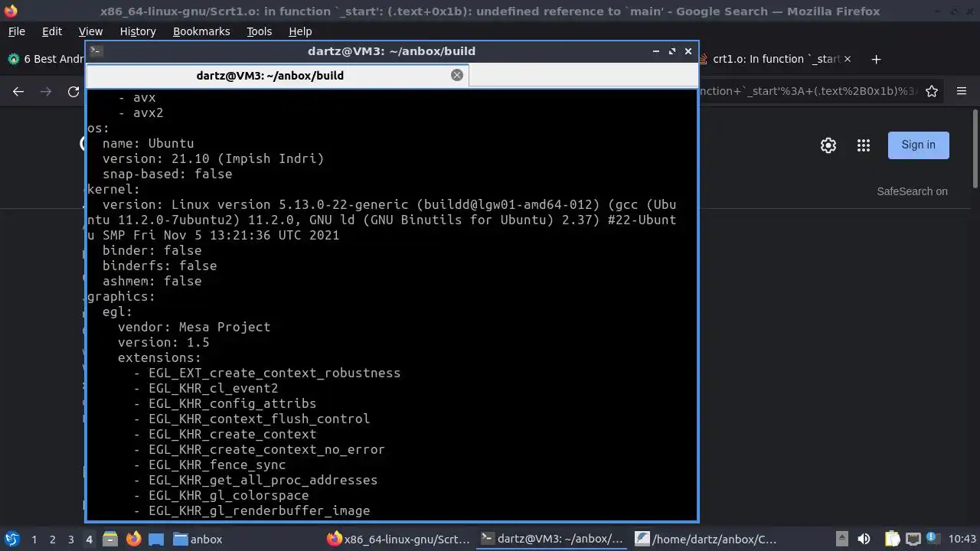Bookmark this page with the star icon

(x=932, y=91)
